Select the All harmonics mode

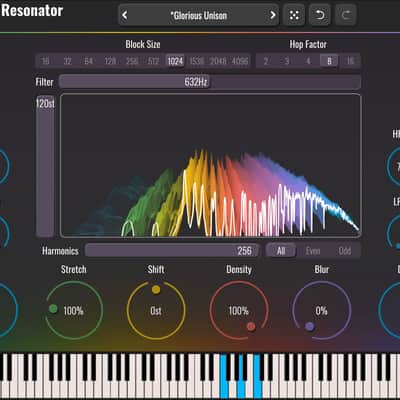tap(281, 251)
